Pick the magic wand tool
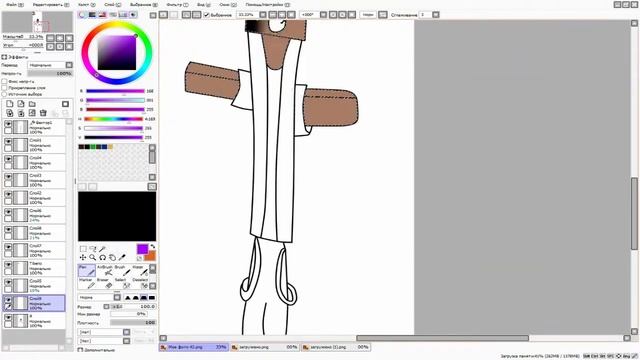This screenshot has width=640, height=360. click(x=102, y=249)
